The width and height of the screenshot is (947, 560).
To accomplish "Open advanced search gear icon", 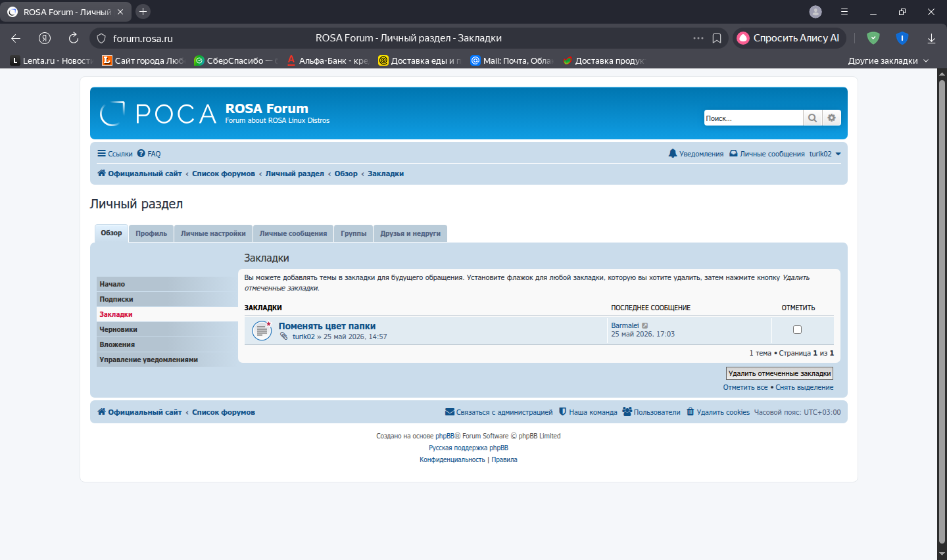I will pos(832,118).
